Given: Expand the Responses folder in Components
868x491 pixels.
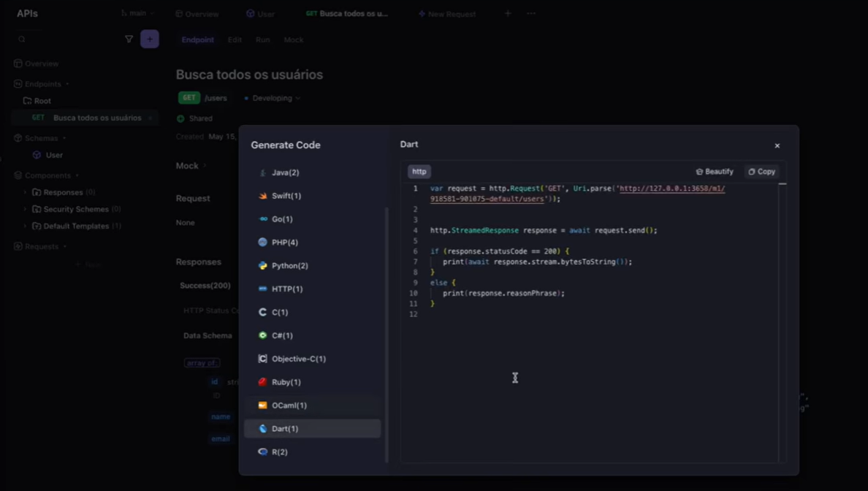Looking at the screenshot, I should coord(26,192).
